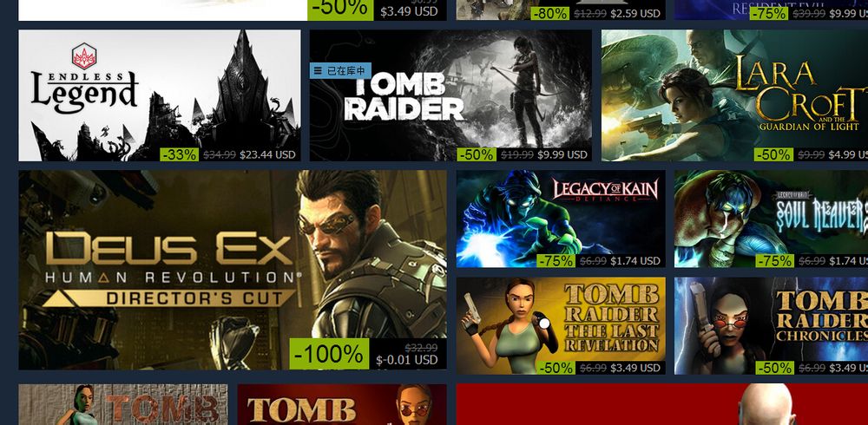The height and width of the screenshot is (425, 868).
Task: Click the $-0.01 USD Deus Ex price
Action: point(407,360)
